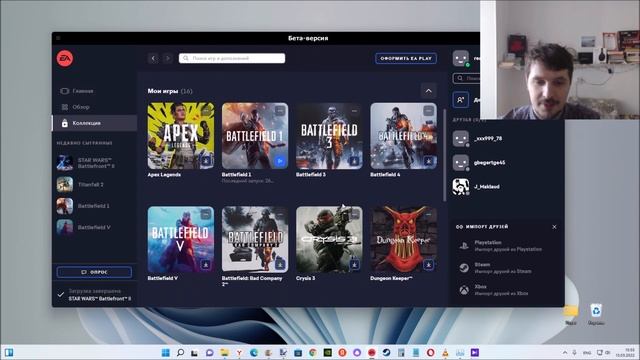This screenshot has height=360, width=640.
Task: Open the options menu on Battlefield 4 cover
Action: tap(429, 111)
